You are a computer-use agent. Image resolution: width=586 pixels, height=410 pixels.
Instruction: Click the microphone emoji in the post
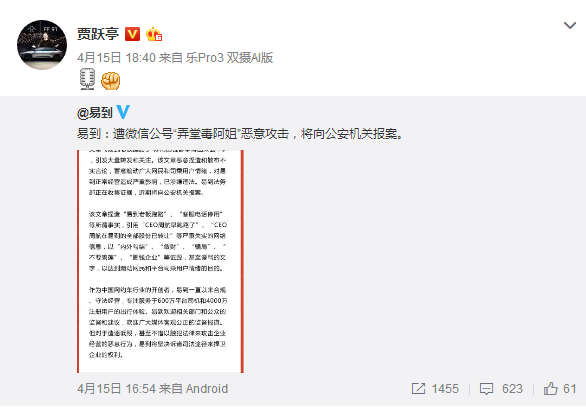(x=87, y=79)
